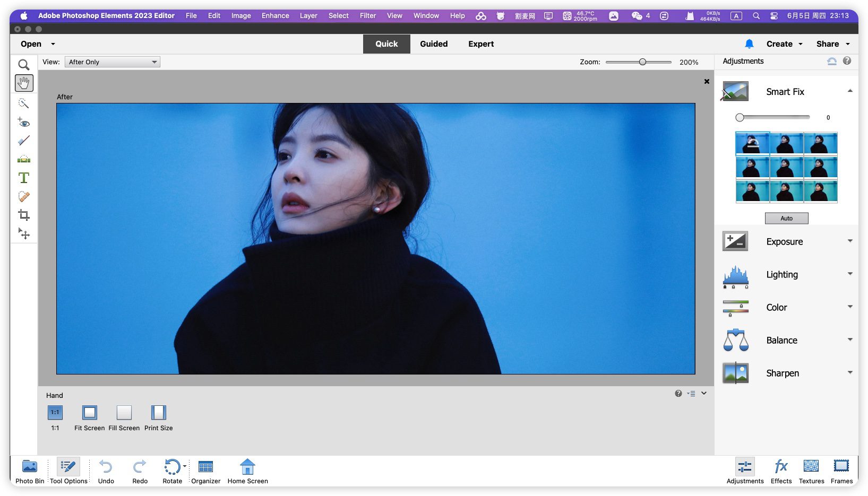Choose the Red Eye Removal tool
Image resolution: width=868 pixels, height=496 pixels.
pyautogui.click(x=24, y=122)
